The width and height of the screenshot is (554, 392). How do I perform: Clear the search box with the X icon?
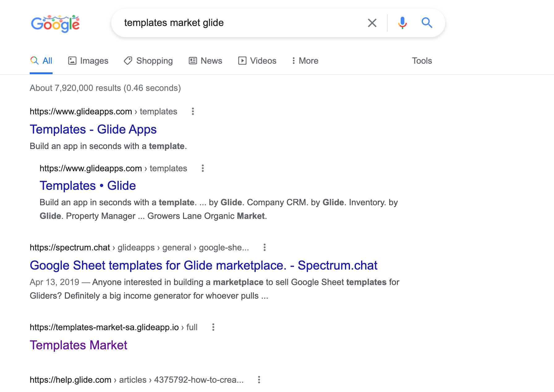click(x=372, y=23)
